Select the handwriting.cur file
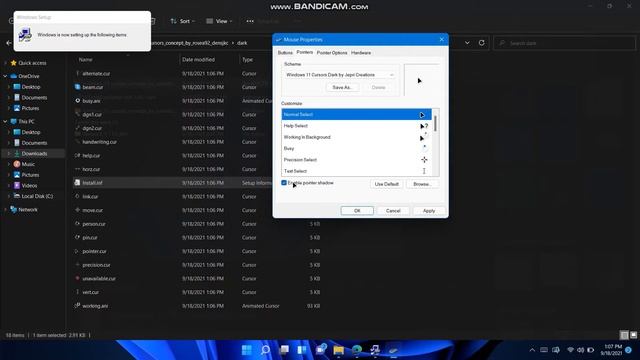The image size is (640, 360). 99,142
